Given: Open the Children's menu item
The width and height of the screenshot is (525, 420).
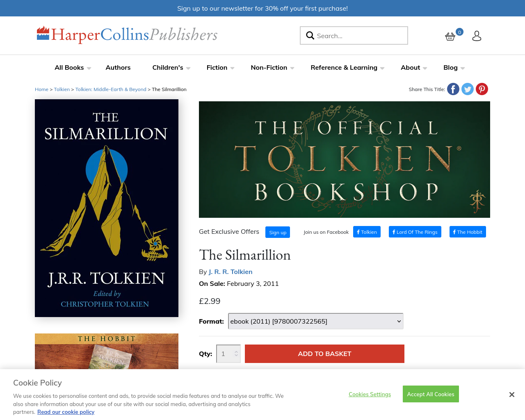Looking at the screenshot, I should pos(168,68).
